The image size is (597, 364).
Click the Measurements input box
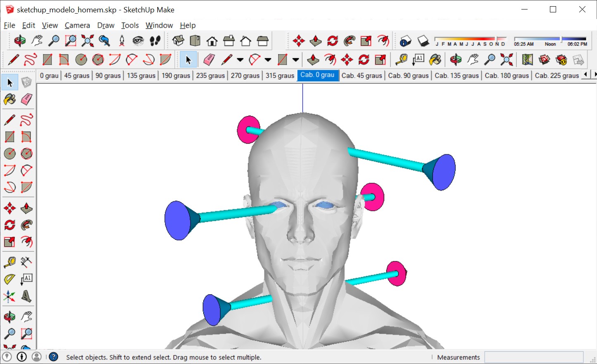click(534, 357)
